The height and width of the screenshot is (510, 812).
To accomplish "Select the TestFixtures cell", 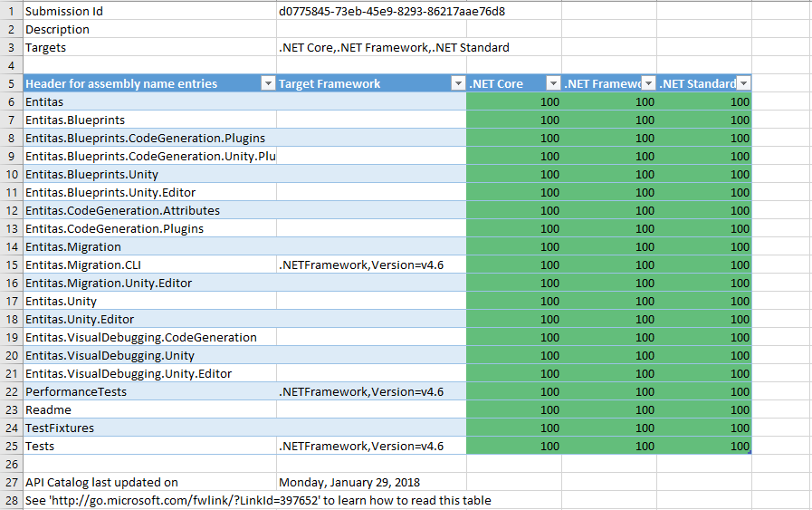I will coord(149,428).
